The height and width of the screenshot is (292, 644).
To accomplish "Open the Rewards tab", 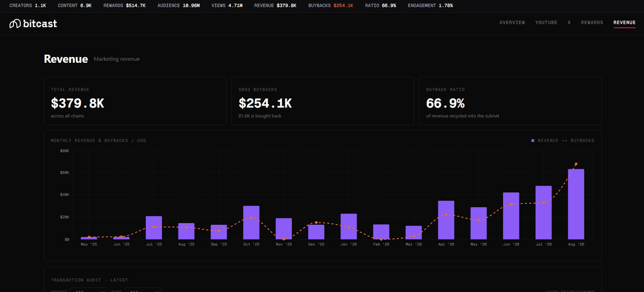I will pyautogui.click(x=592, y=23).
